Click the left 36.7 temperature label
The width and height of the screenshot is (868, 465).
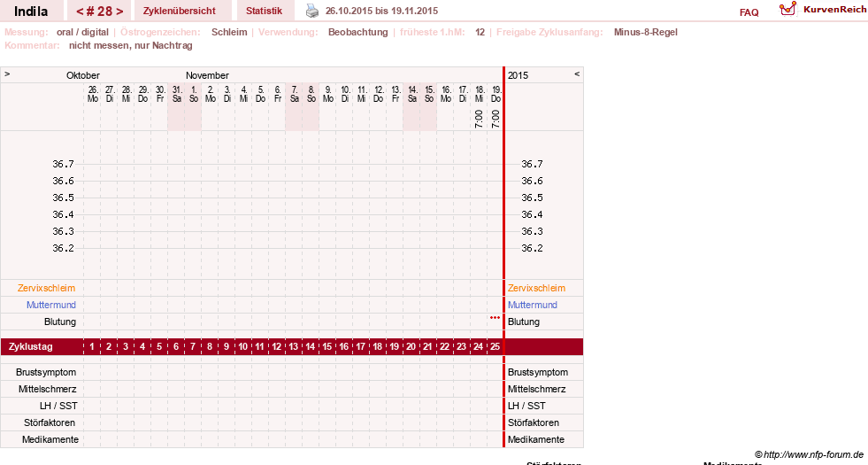click(63, 164)
